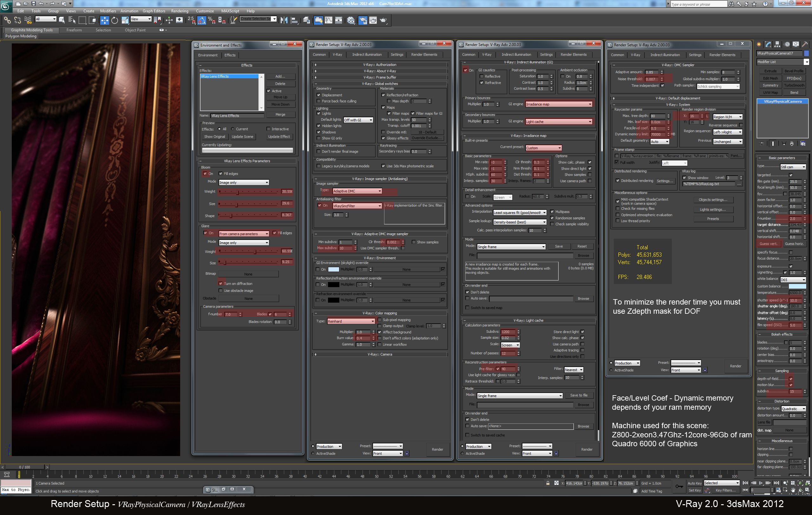
Task: Click the Play Animation button
Action: pyautogui.click(x=761, y=483)
